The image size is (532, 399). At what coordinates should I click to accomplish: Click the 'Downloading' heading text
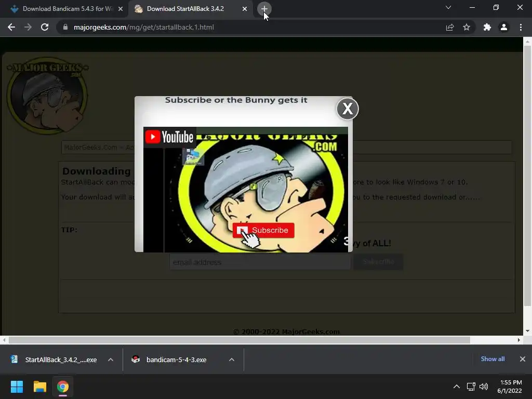96,171
